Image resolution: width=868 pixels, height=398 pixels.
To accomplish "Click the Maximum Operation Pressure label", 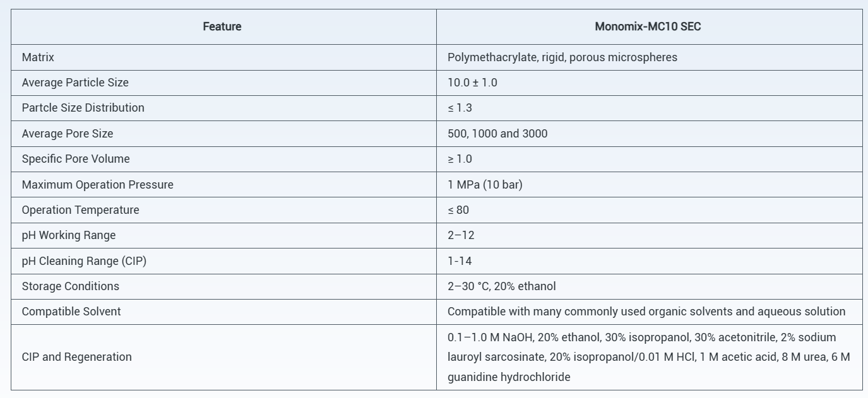I will (x=97, y=185).
